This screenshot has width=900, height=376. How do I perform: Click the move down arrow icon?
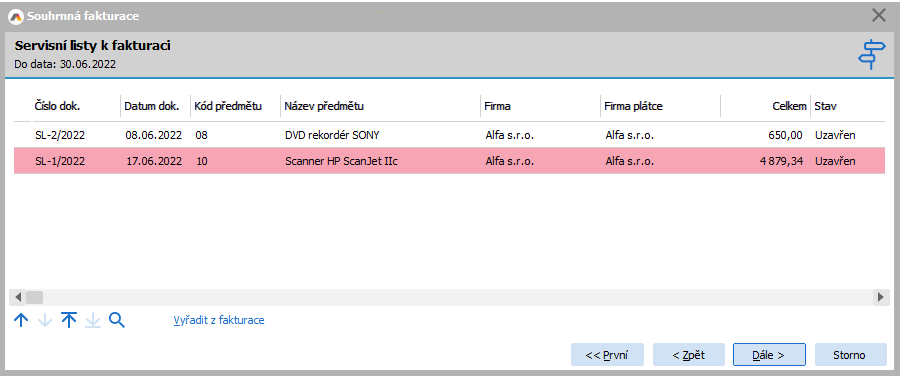(x=45, y=320)
